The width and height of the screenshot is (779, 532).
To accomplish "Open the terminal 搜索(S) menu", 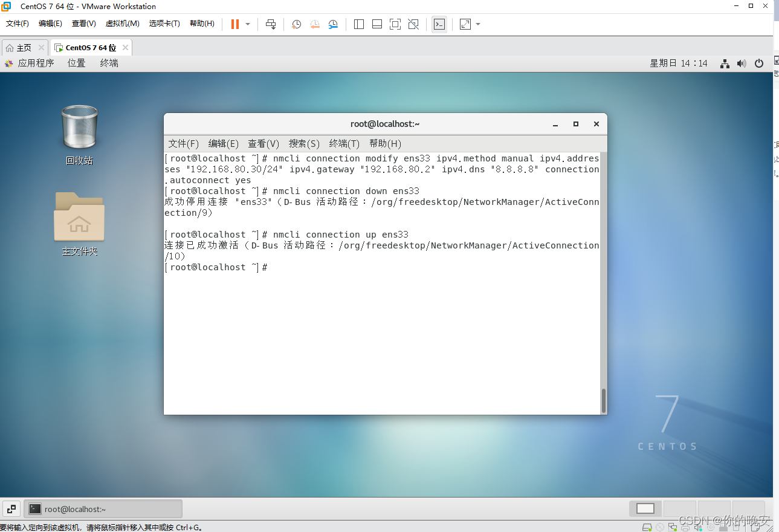I will click(304, 143).
